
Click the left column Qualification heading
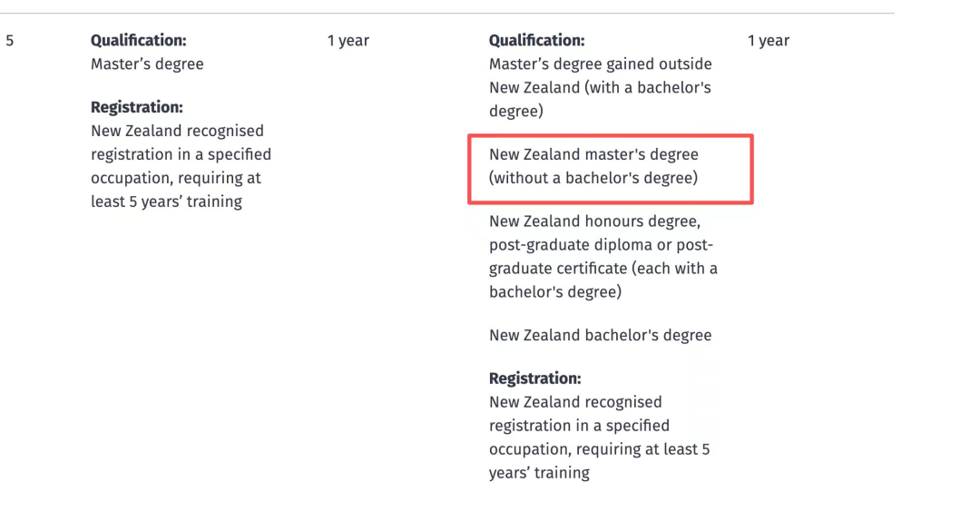(139, 41)
